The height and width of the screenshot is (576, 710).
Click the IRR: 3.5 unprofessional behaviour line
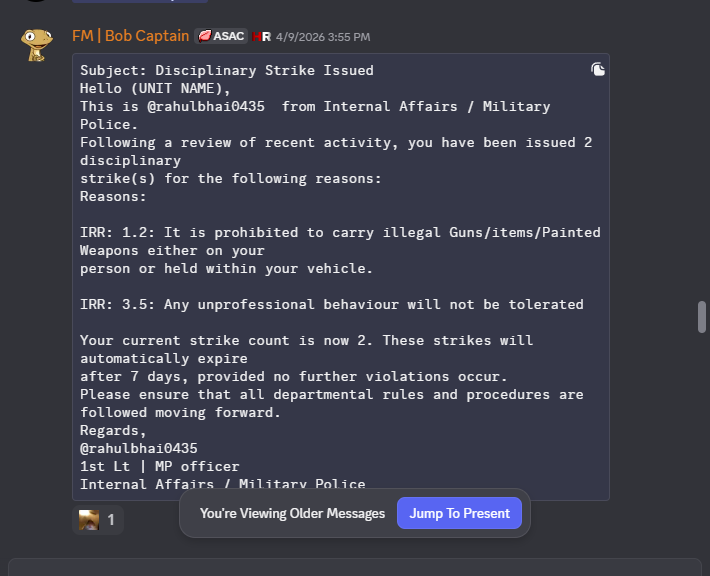pyautogui.click(x=331, y=304)
